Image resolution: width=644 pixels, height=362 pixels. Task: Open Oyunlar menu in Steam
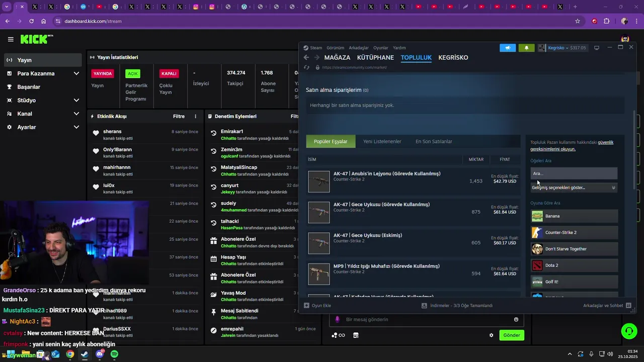pos(381,48)
